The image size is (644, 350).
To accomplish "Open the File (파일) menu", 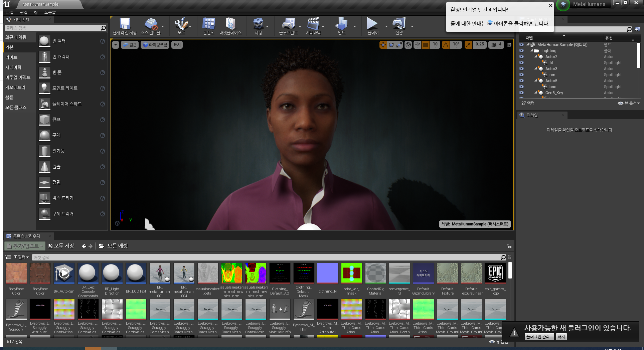I will (x=10, y=12).
